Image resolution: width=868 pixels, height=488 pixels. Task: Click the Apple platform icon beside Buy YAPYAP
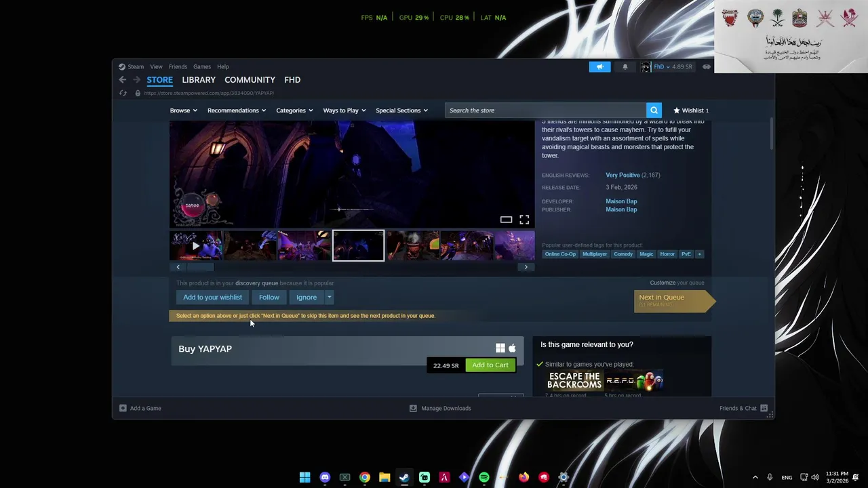pos(512,348)
